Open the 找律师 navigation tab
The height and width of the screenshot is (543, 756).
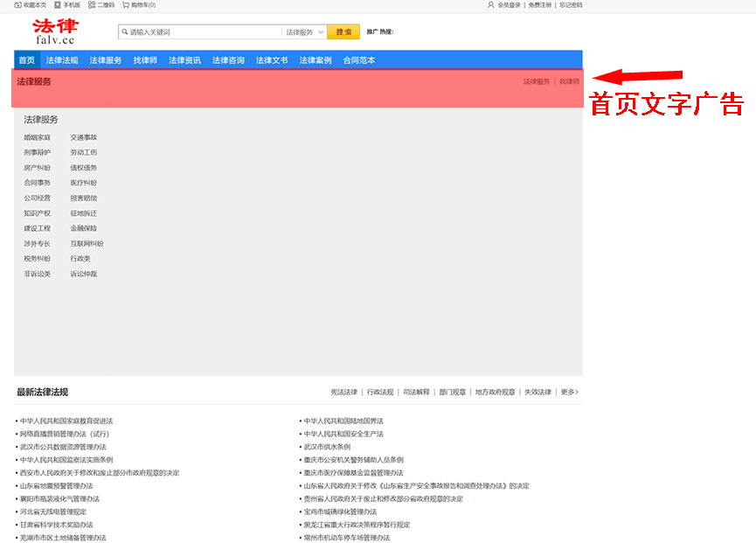[x=145, y=60]
